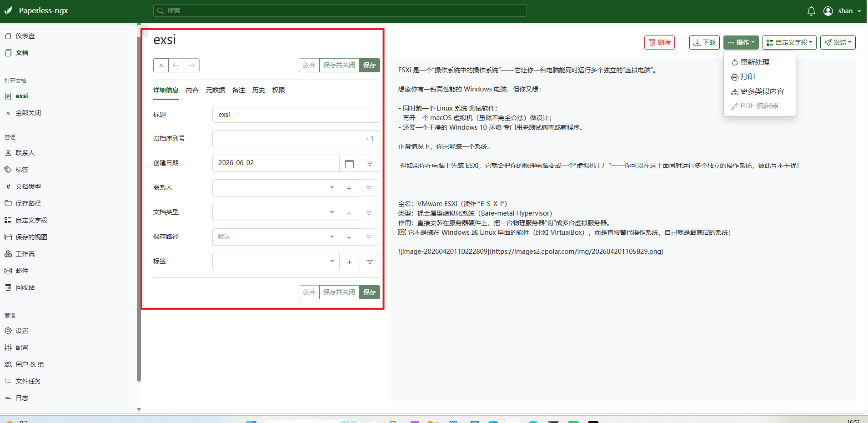Open the 文件任务 file tasks page
Image resolution: width=868 pixels, height=423 pixels.
click(23, 381)
